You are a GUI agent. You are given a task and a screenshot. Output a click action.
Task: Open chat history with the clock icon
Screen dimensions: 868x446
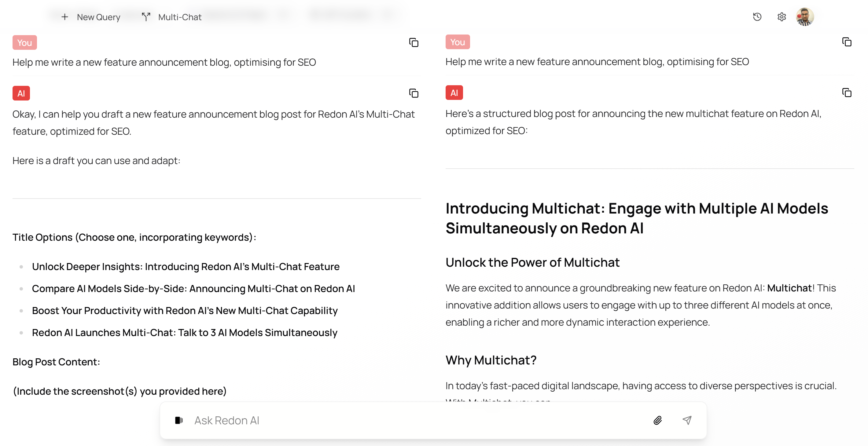(757, 17)
